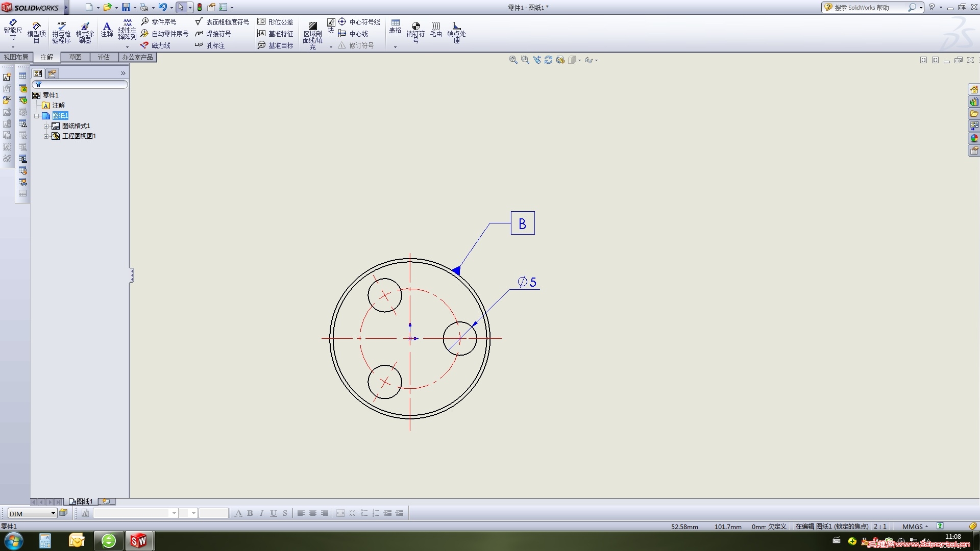Expand the 图纸格式1 tree node

click(x=46, y=126)
